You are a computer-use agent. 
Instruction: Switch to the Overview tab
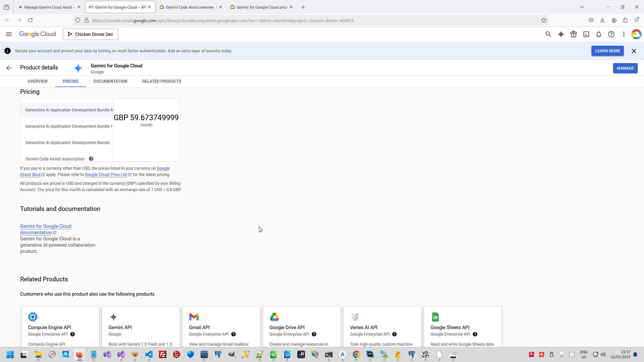click(x=37, y=81)
